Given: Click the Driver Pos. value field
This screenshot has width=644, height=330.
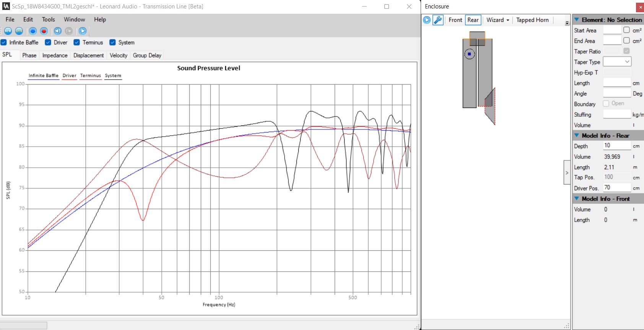Looking at the screenshot, I should point(616,188).
